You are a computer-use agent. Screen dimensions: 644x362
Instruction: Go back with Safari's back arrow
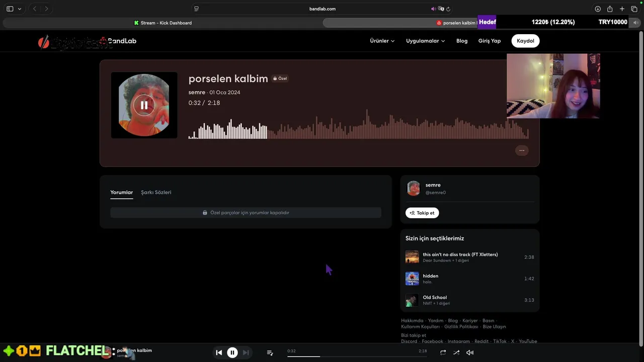pyautogui.click(x=35, y=9)
